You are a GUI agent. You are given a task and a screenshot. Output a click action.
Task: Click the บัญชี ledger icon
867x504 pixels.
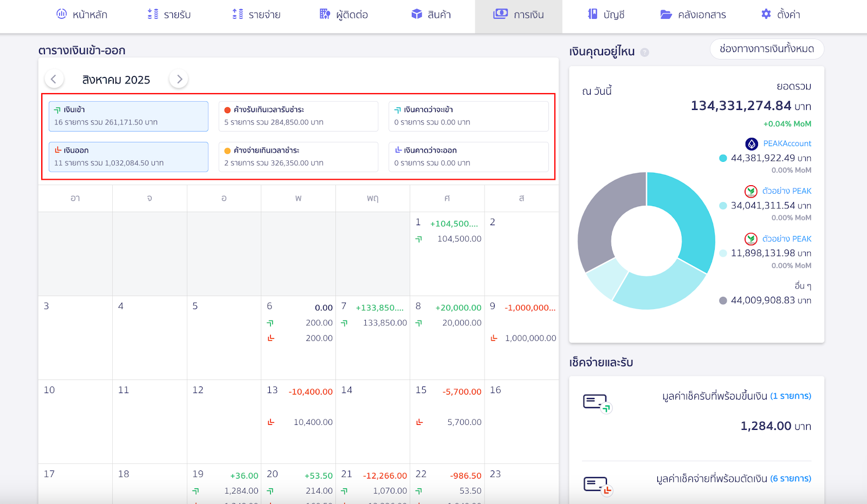pyautogui.click(x=593, y=14)
